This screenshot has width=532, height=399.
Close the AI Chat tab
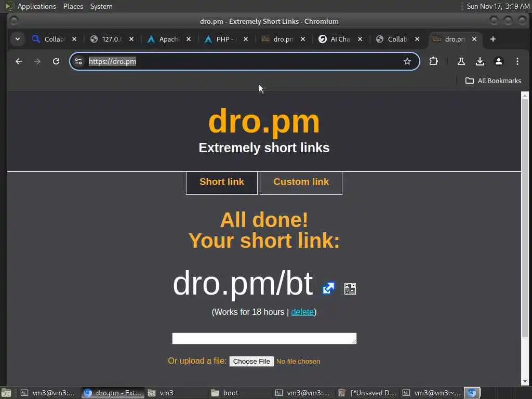coord(360,39)
